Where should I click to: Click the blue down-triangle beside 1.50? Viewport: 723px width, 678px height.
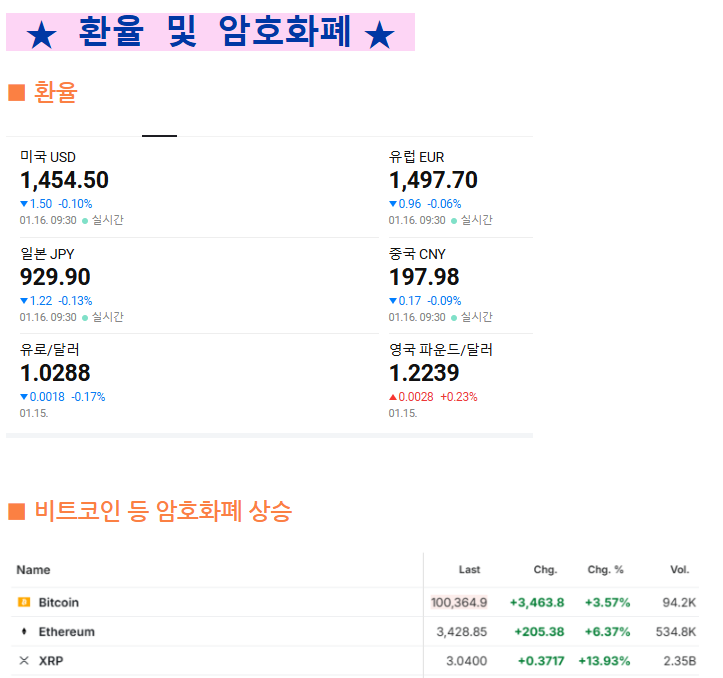click(x=24, y=203)
